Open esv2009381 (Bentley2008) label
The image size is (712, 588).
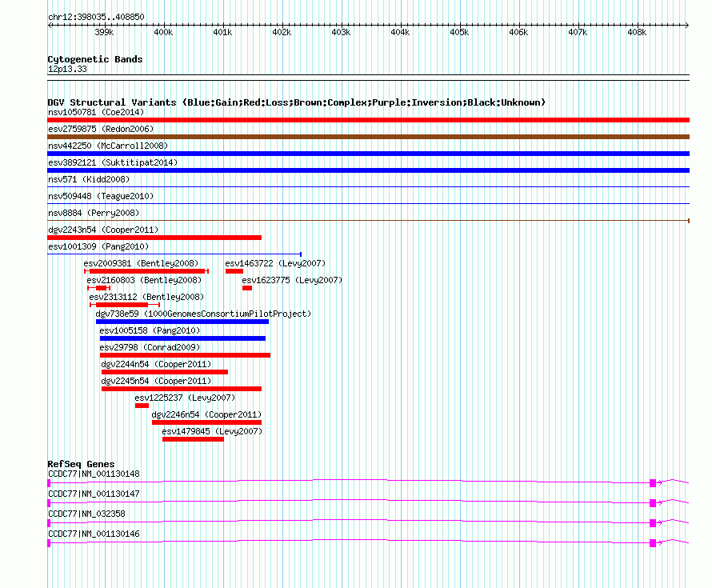pyautogui.click(x=142, y=263)
